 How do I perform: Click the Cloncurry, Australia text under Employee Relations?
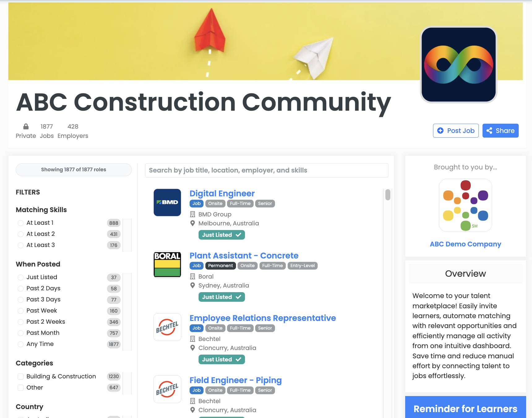(x=227, y=348)
